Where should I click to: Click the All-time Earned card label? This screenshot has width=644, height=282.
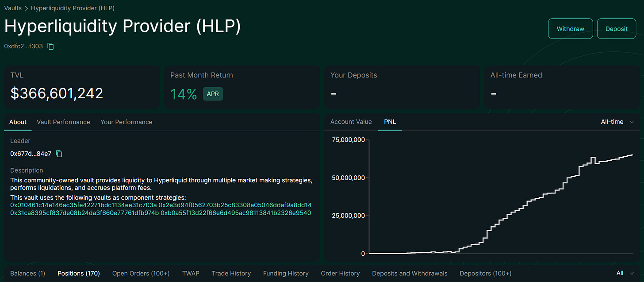pyautogui.click(x=516, y=75)
